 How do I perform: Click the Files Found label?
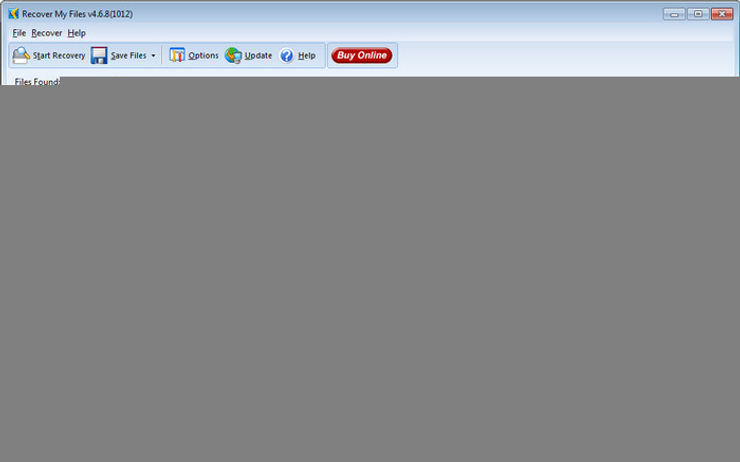coord(37,82)
